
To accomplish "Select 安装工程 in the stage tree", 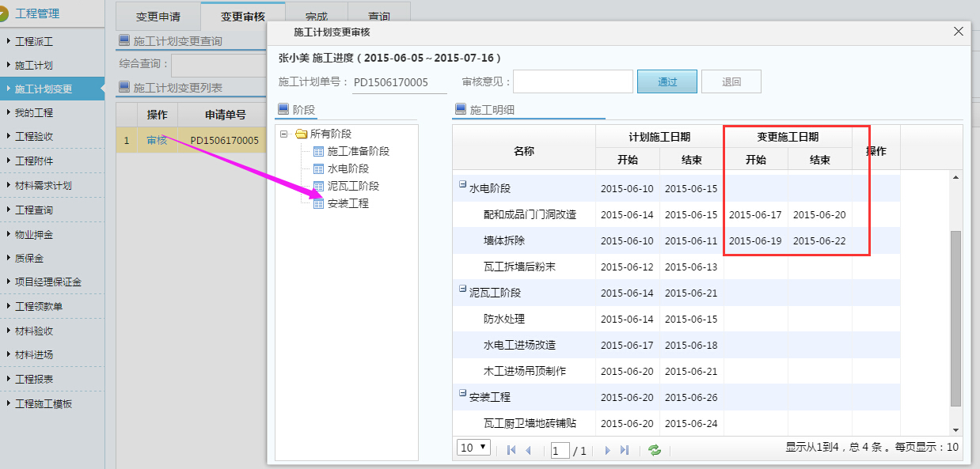I will (348, 203).
